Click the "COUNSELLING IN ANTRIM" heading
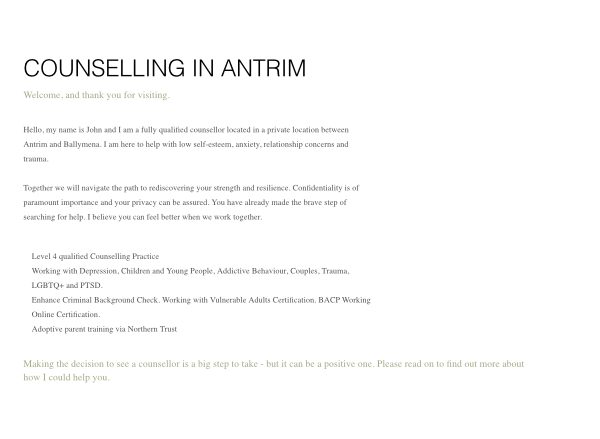 tap(165, 68)
